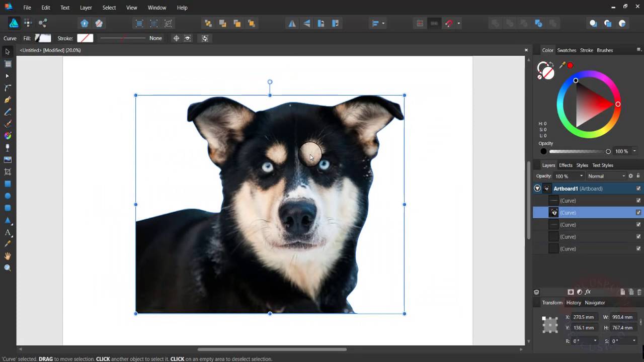Toggle Show Rotation Centre crosshair icon
644x362 pixels.
[x=176, y=38]
